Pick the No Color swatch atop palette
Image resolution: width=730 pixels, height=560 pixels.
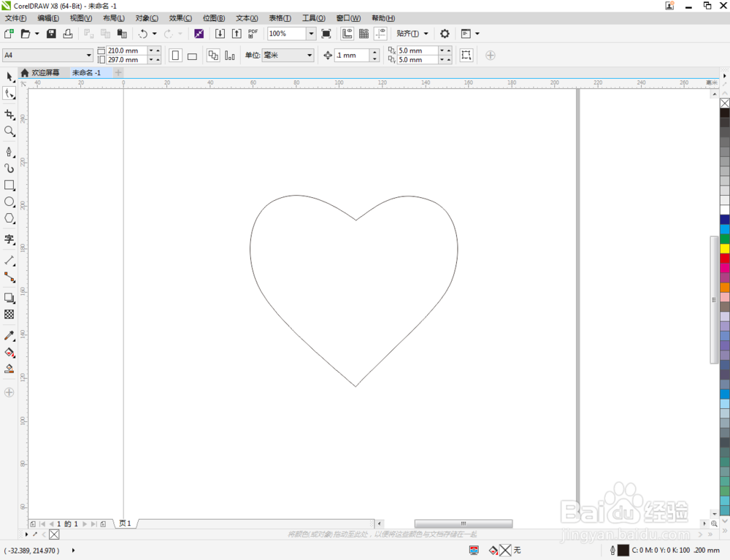tap(725, 103)
